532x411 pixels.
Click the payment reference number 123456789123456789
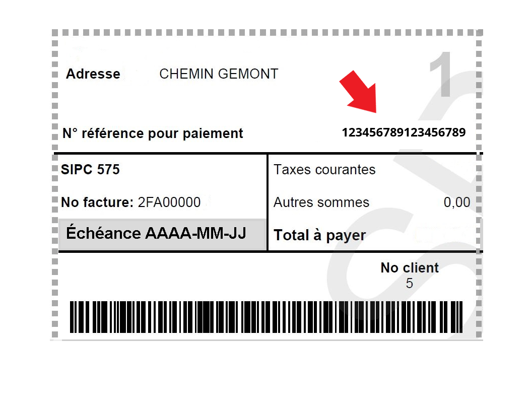click(404, 132)
